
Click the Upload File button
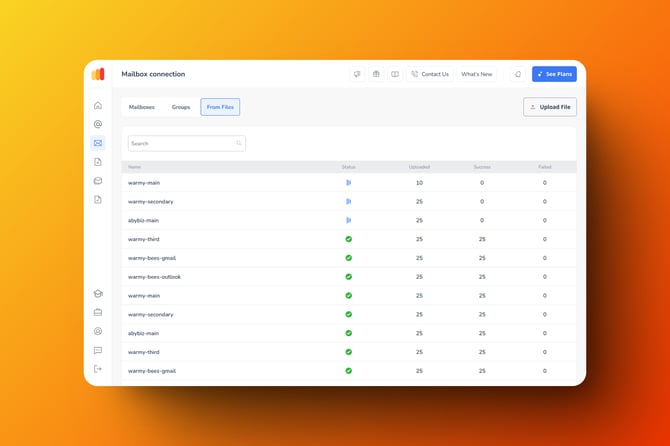(550, 107)
